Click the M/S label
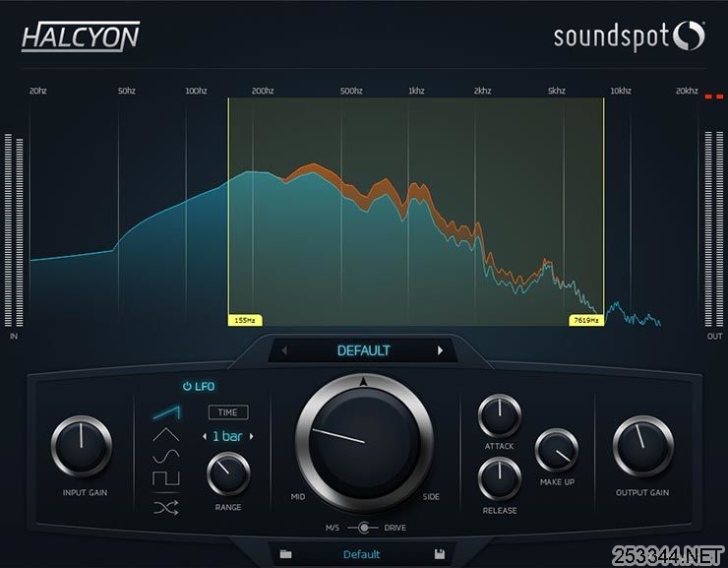728x568 pixels. click(x=333, y=528)
